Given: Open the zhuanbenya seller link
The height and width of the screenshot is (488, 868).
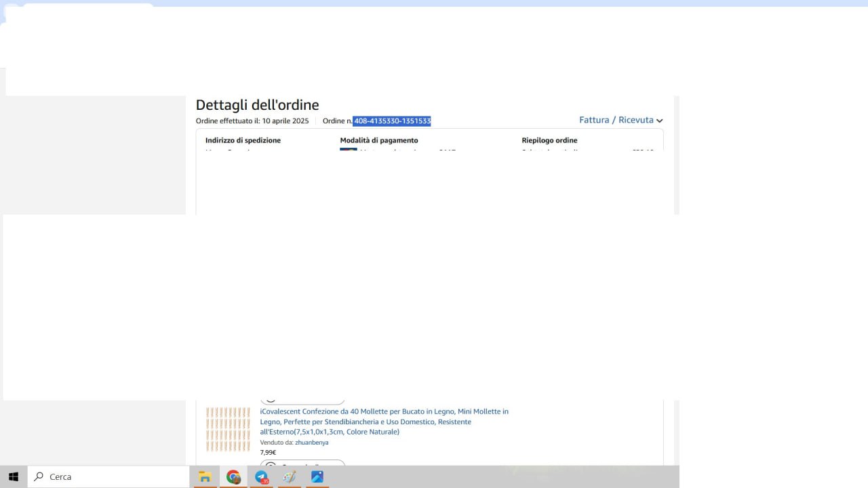Looking at the screenshot, I should (311, 443).
